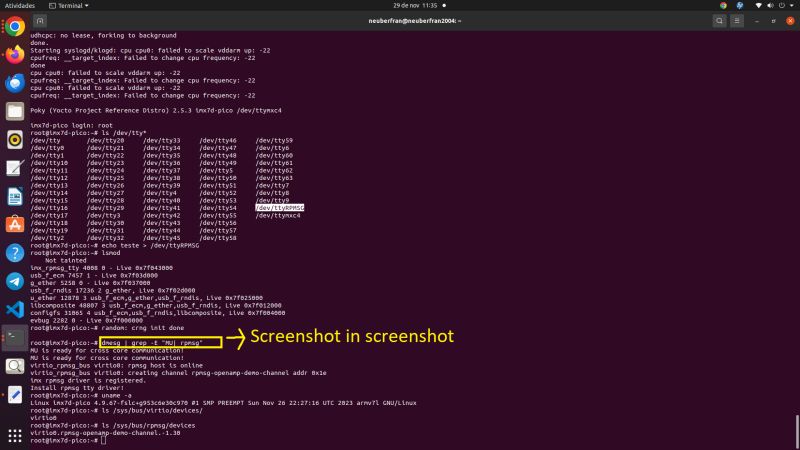Open the magnifier image viewer dock icon

click(x=15, y=366)
